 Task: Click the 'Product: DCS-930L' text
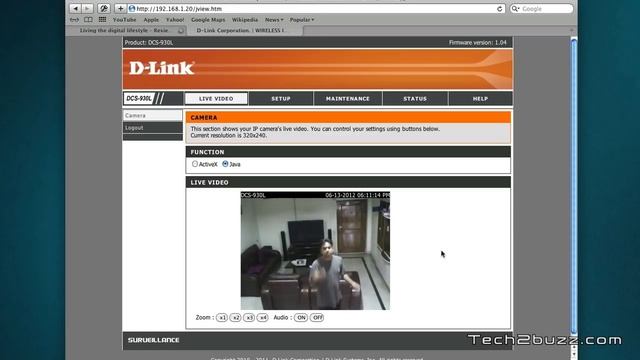click(x=149, y=42)
